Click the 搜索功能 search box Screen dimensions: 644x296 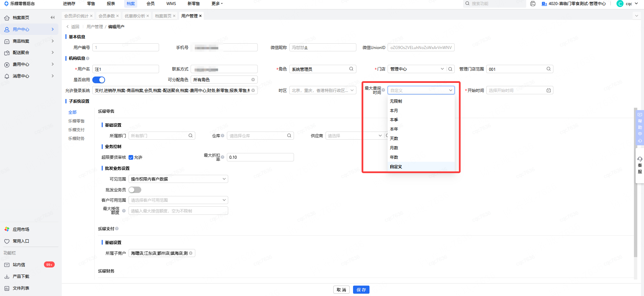[495, 4]
